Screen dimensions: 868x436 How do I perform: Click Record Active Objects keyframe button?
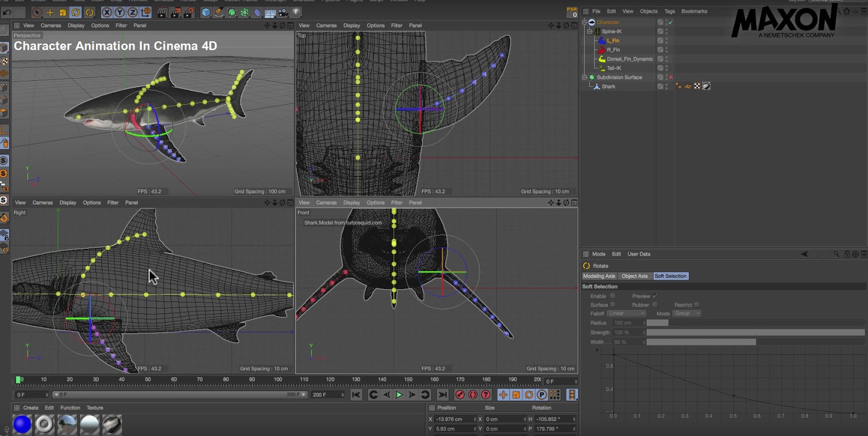click(460, 395)
